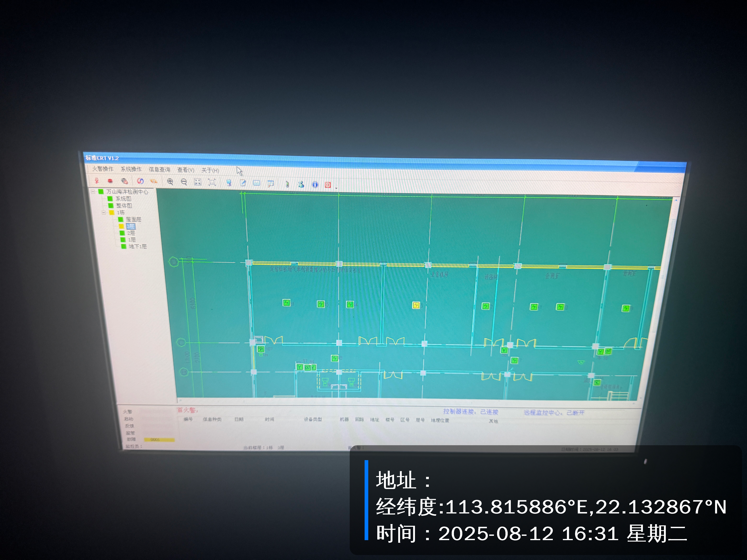Click the pencil edit note icon

pos(243,183)
